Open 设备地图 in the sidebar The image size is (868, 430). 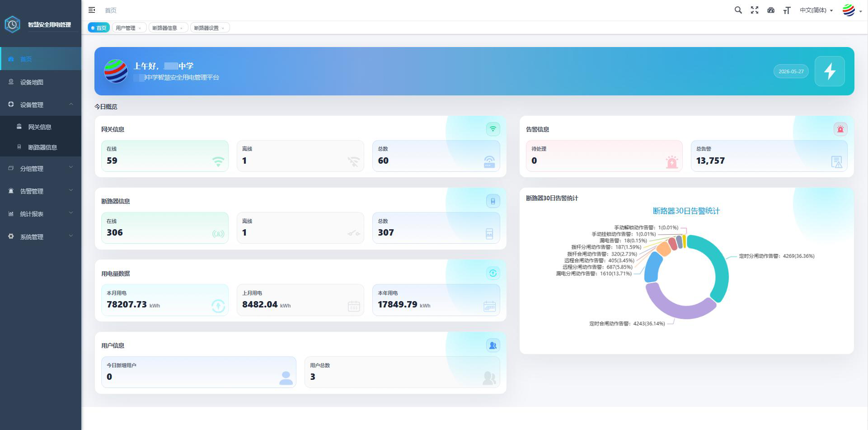[41, 82]
